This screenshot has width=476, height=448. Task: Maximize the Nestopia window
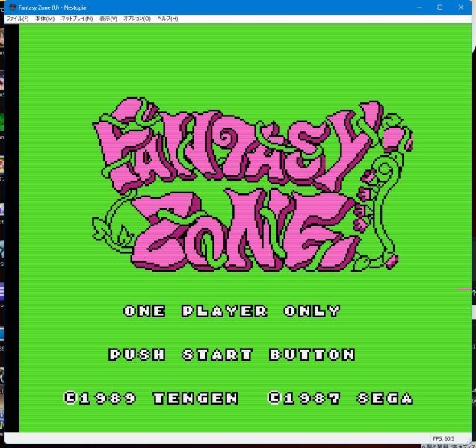(439, 7)
